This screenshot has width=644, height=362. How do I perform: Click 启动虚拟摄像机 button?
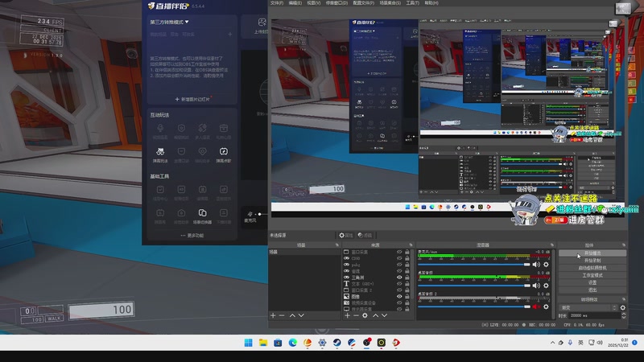[x=592, y=268]
